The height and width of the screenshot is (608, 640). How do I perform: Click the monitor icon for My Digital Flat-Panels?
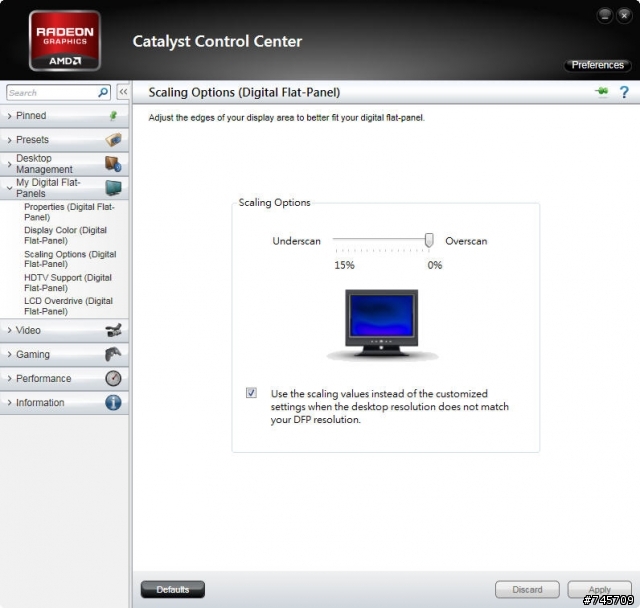[113, 188]
